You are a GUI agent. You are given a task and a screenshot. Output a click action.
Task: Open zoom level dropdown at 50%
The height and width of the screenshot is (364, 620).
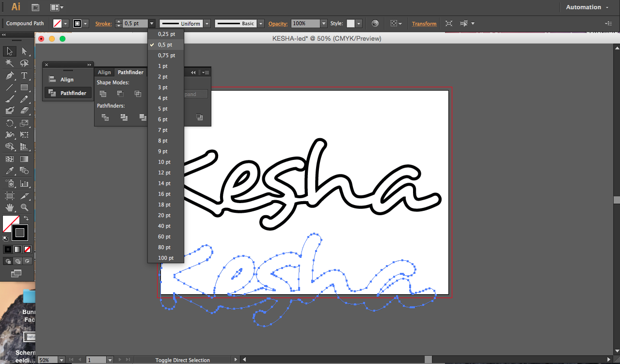tap(61, 360)
